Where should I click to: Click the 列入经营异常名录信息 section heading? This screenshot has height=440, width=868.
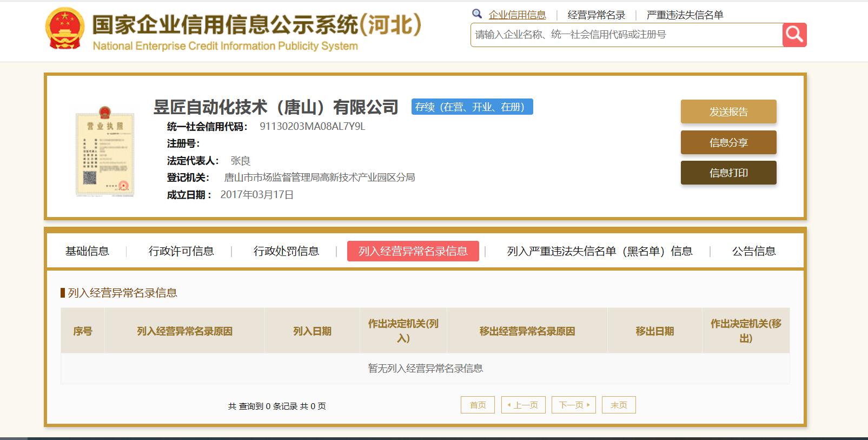[123, 293]
